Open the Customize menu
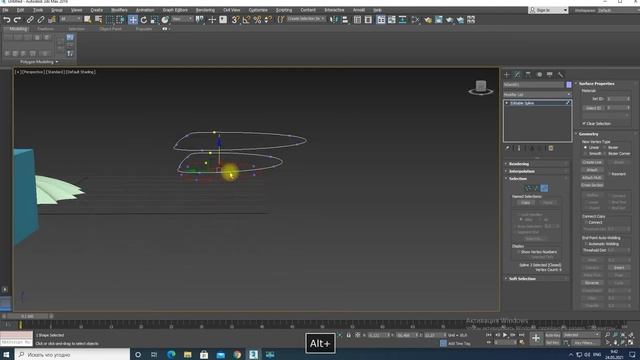The image size is (640, 360). point(258,10)
